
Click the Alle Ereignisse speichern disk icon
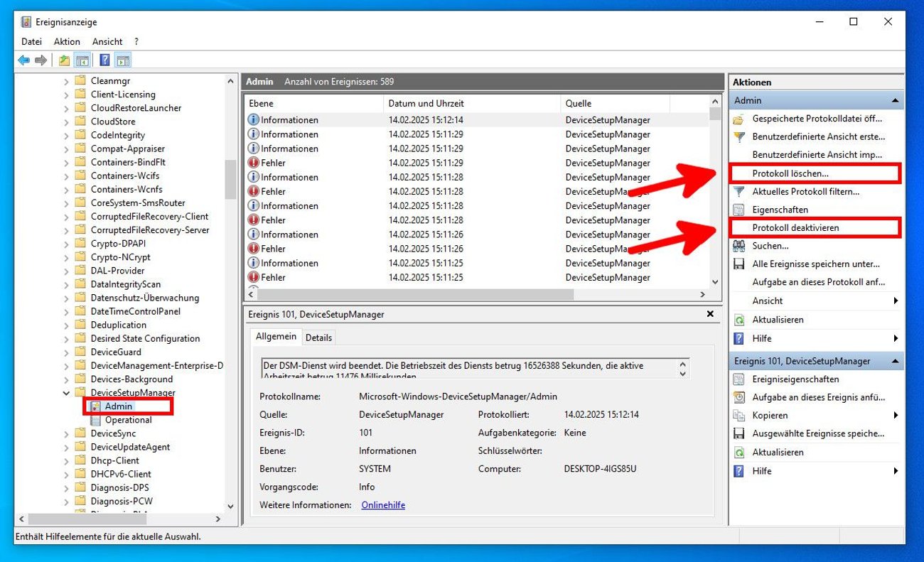click(x=739, y=264)
